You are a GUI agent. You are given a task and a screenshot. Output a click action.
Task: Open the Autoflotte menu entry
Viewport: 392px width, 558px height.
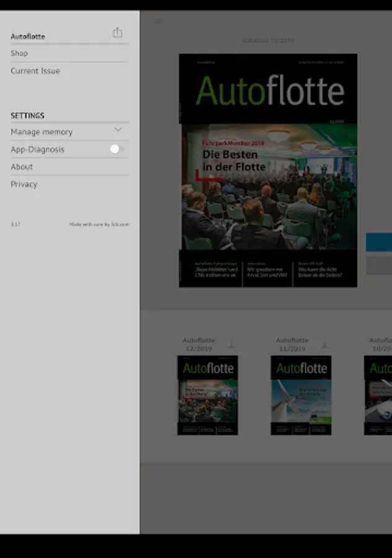point(28,37)
